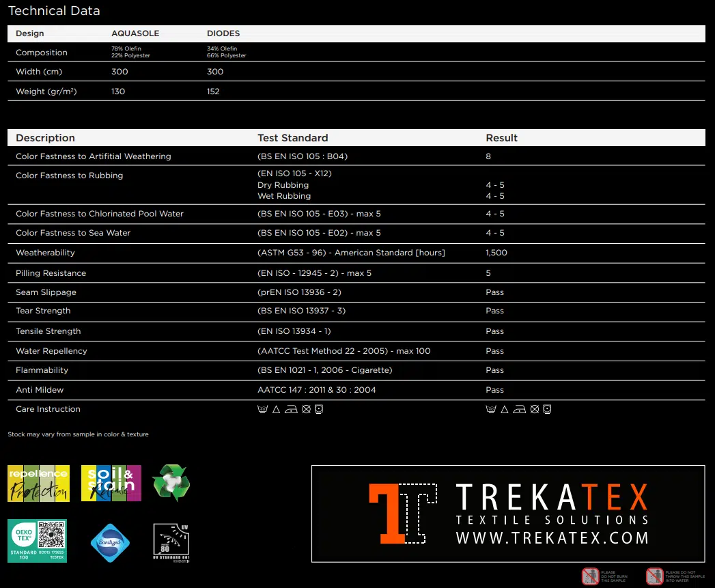Open the WWW.TREKATEX.COM link
The image size is (715, 588).
click(x=552, y=538)
